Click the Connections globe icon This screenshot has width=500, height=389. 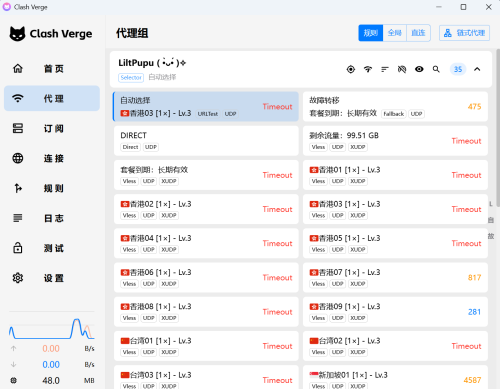point(18,158)
